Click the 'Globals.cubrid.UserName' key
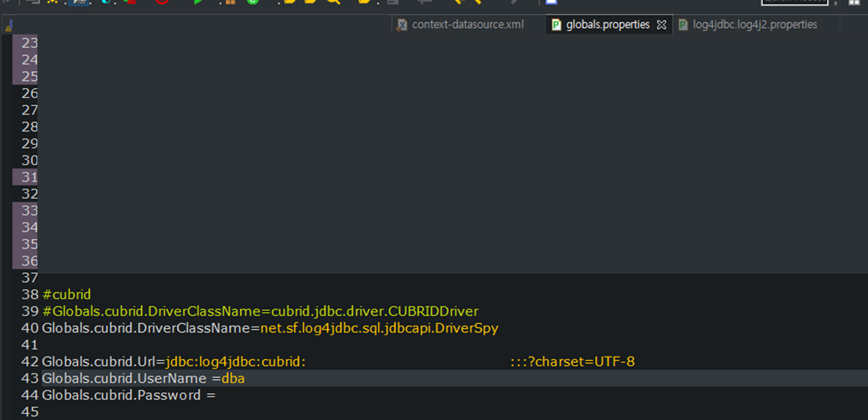This screenshot has width=868, height=420. click(124, 379)
